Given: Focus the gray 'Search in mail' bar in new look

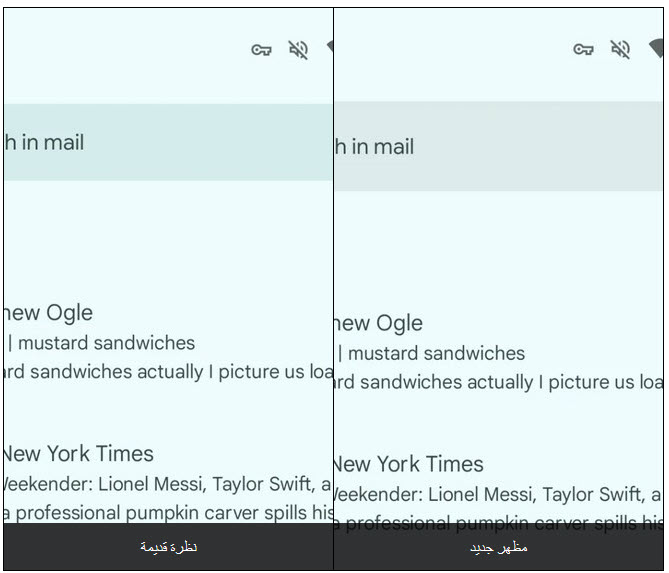Looking at the screenshot, I should pyautogui.click(x=498, y=146).
